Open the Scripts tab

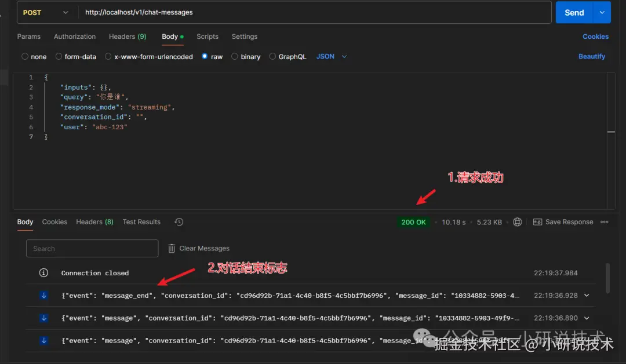pos(207,37)
